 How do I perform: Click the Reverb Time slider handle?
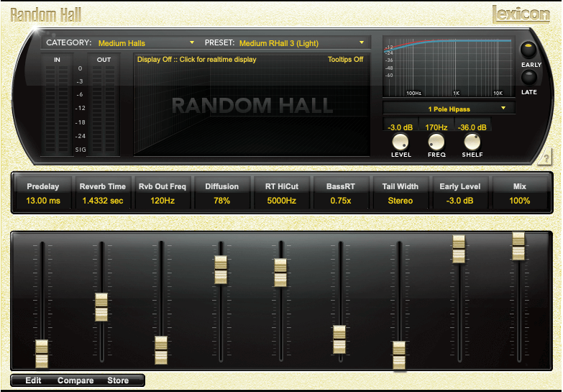pos(101,307)
